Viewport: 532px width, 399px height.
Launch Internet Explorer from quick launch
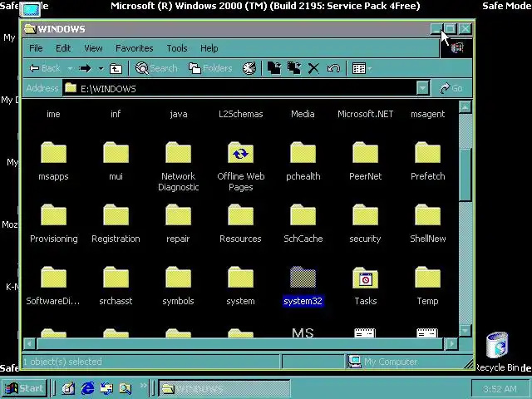[87, 388]
